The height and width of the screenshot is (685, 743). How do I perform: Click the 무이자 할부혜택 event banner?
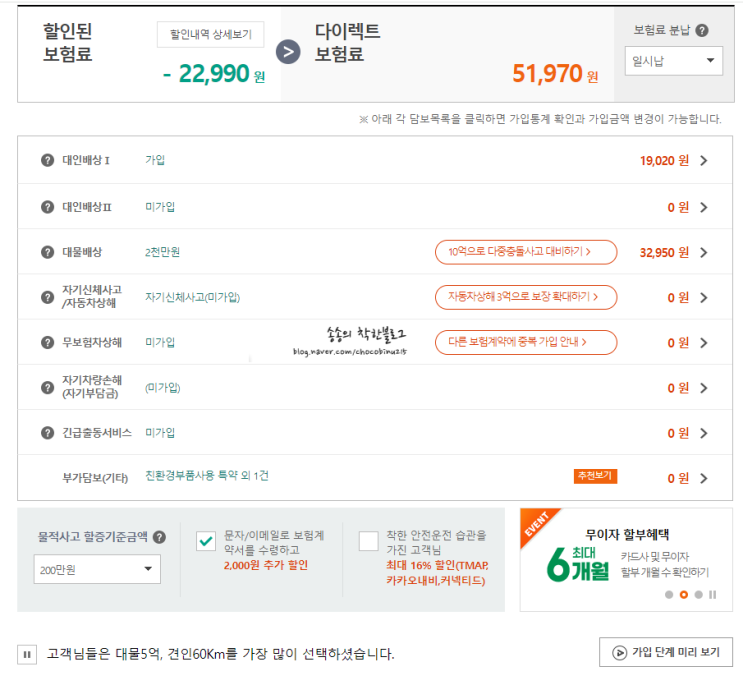coord(625,555)
